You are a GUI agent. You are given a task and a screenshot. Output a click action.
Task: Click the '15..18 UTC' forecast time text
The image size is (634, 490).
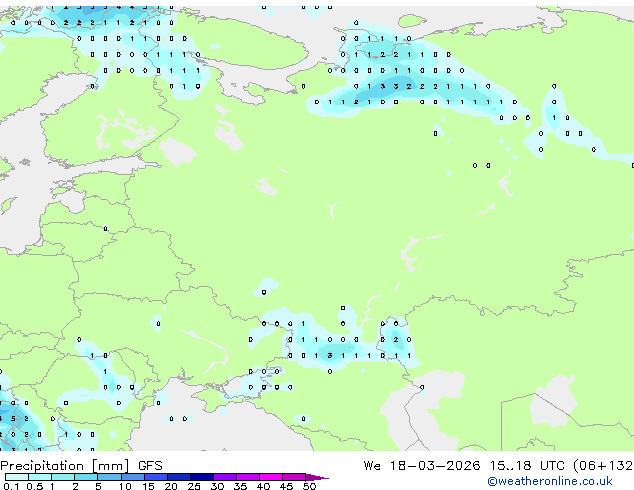(x=528, y=466)
